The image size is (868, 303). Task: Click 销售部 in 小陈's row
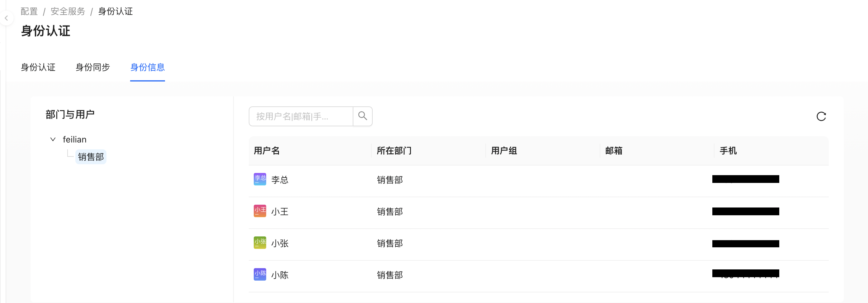390,275
